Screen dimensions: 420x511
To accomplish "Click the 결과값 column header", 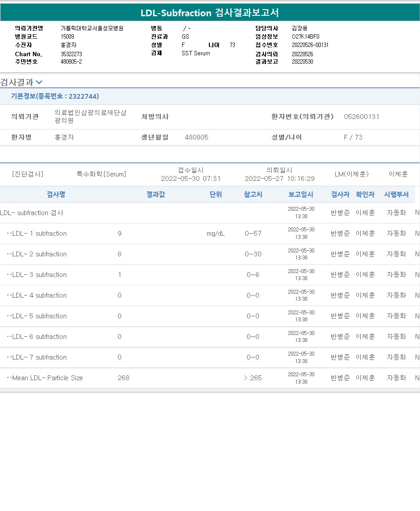I will (x=156, y=194).
